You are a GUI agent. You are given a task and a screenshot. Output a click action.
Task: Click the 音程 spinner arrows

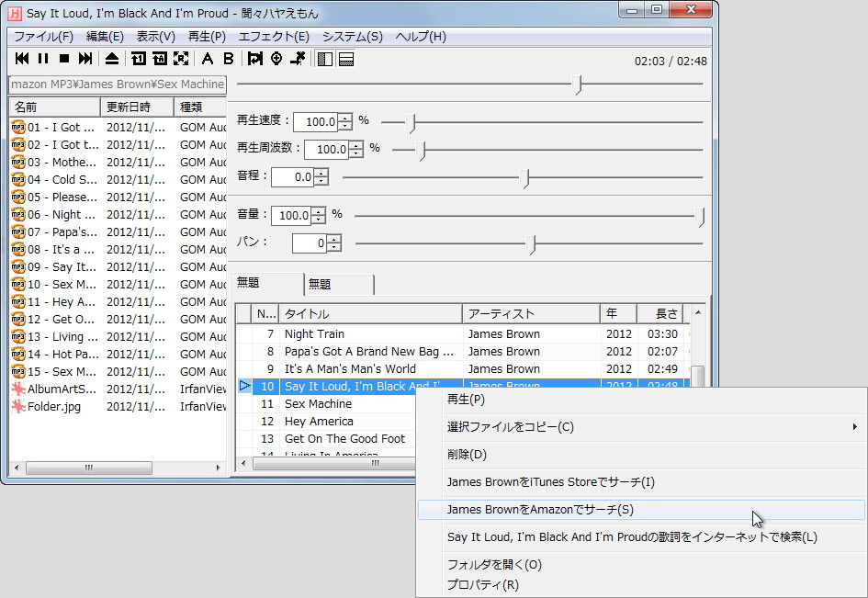321,177
